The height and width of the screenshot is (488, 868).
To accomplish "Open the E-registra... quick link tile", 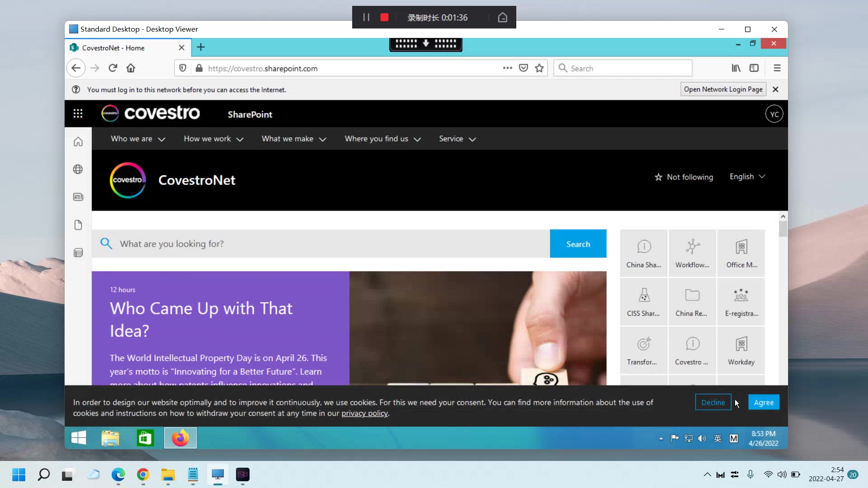I will [741, 302].
